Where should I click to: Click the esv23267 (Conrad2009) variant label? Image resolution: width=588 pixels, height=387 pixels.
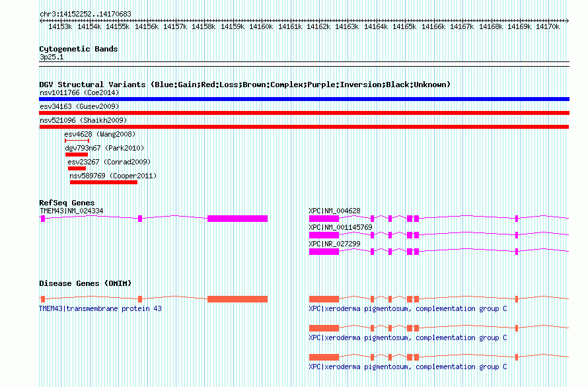(x=109, y=162)
